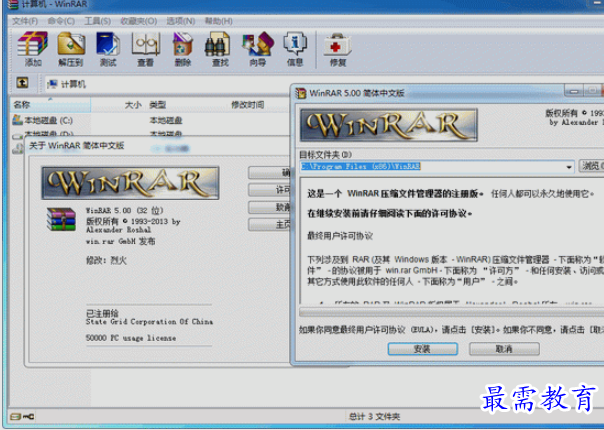Click the 致谢 button in About dialog
Image resolution: width=604 pixels, height=430 pixels.
(x=269, y=207)
